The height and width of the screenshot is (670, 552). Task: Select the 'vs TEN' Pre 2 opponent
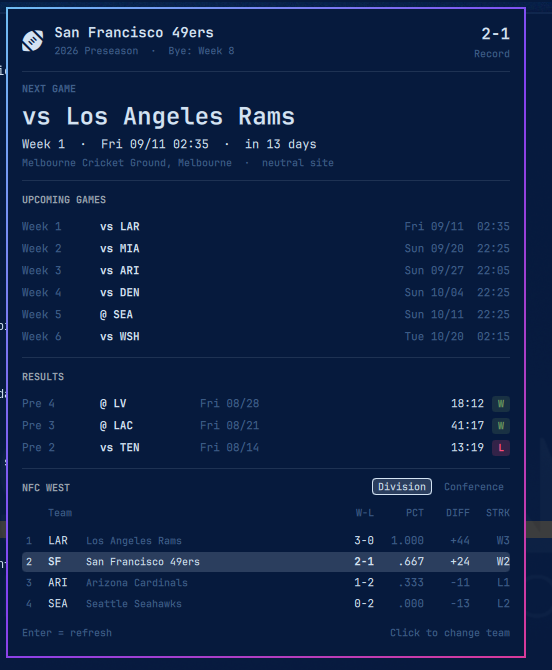[x=120, y=447]
